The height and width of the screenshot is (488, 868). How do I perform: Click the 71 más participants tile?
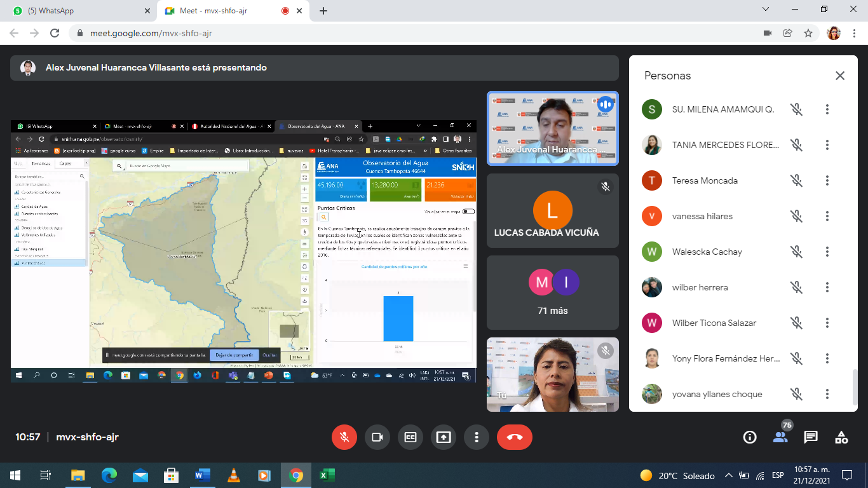click(553, 293)
